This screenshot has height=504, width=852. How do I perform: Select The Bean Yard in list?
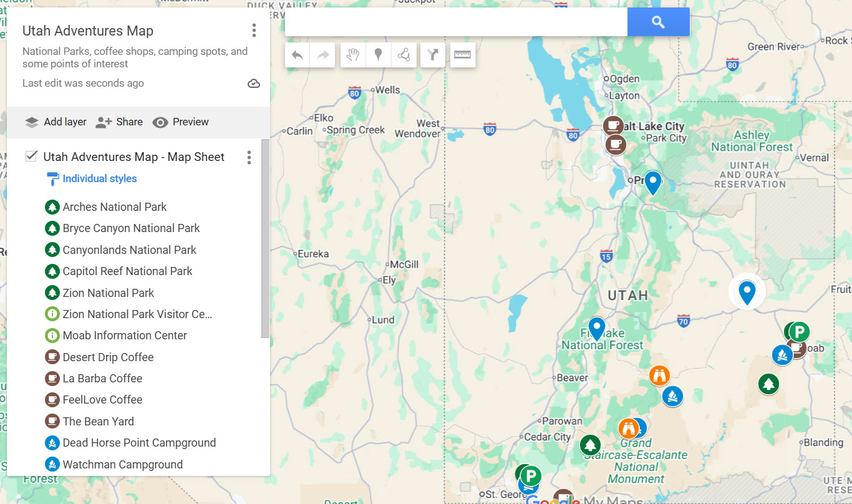click(x=98, y=422)
